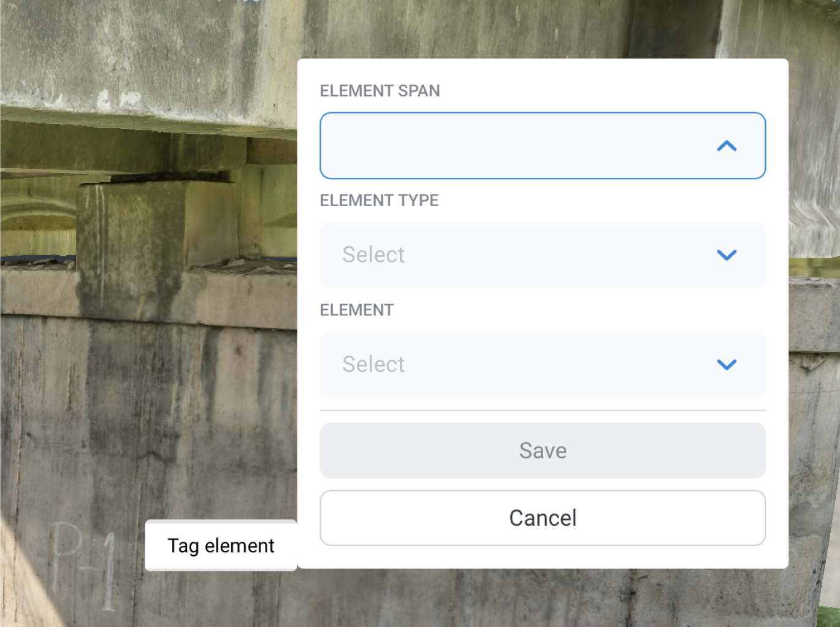840x627 pixels.
Task: Open the Element Span combo box
Action: tap(543, 145)
